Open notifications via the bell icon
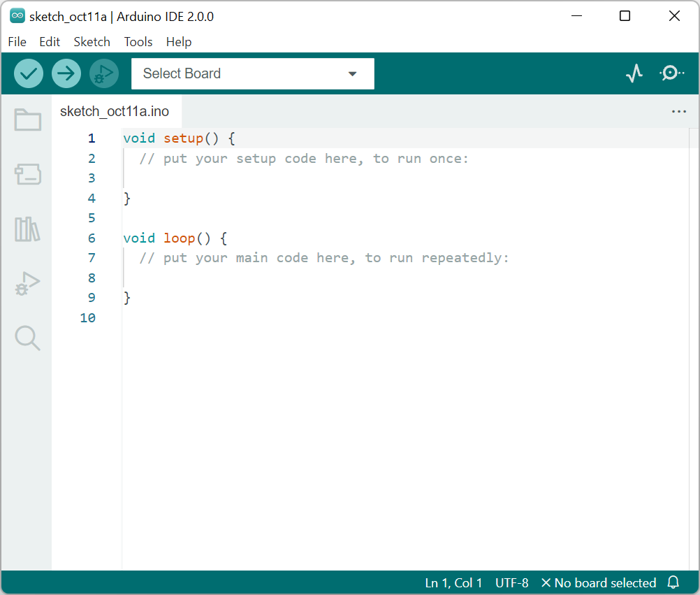Image resolution: width=700 pixels, height=595 pixels. point(672,582)
